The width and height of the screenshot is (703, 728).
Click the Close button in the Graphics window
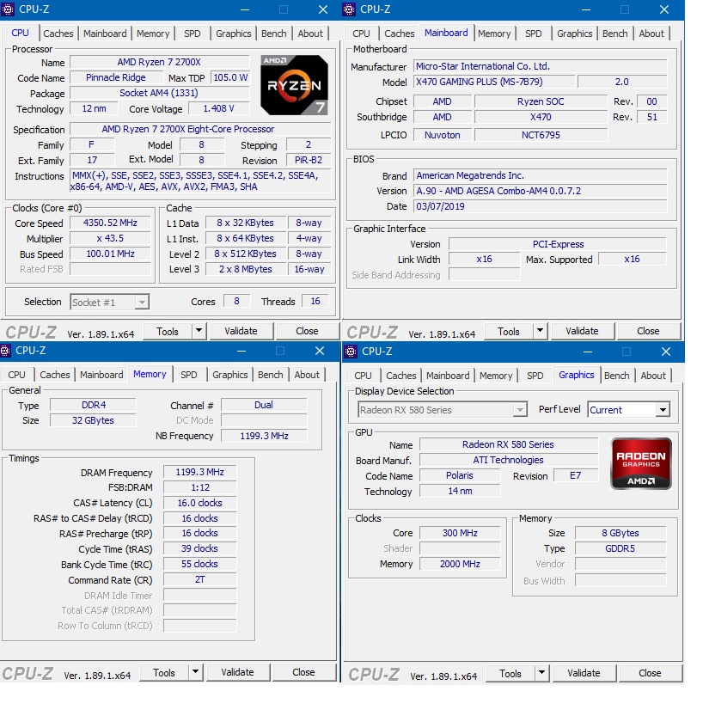click(x=650, y=673)
